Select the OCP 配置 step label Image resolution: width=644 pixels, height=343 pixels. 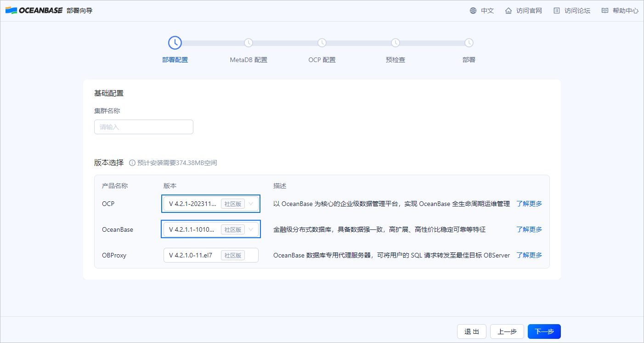click(322, 60)
